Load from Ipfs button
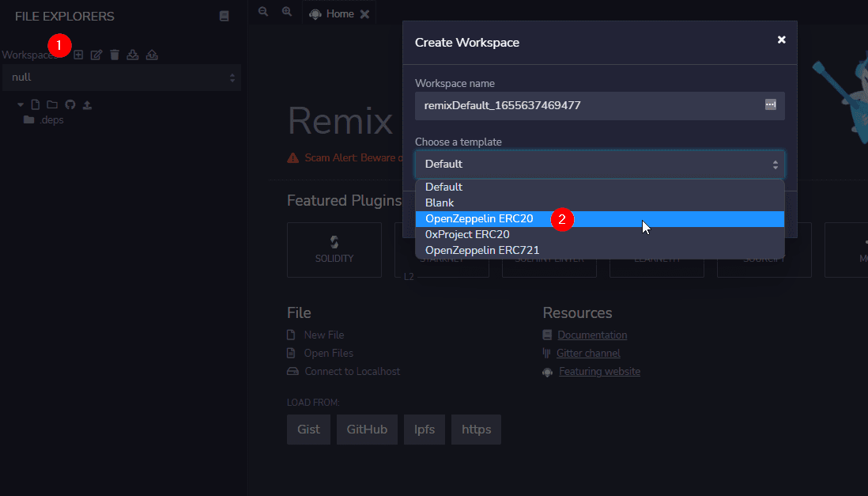This screenshot has height=496, width=868. pyautogui.click(x=425, y=430)
